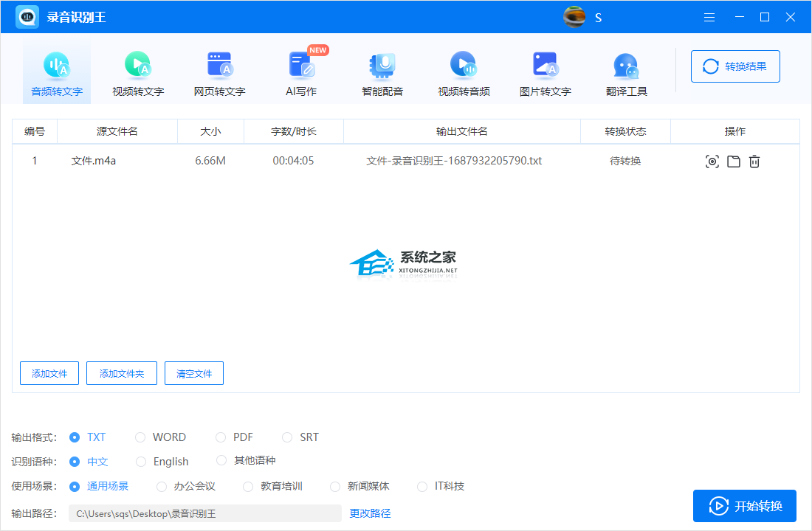The height and width of the screenshot is (531, 812).
Task: Choose 中文 as recognition language
Action: coord(75,462)
